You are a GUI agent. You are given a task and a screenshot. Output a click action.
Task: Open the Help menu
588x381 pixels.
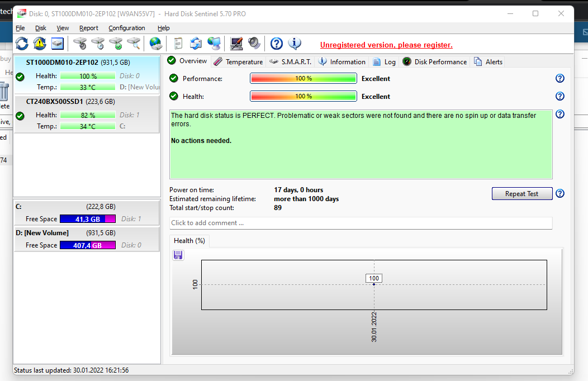click(164, 28)
